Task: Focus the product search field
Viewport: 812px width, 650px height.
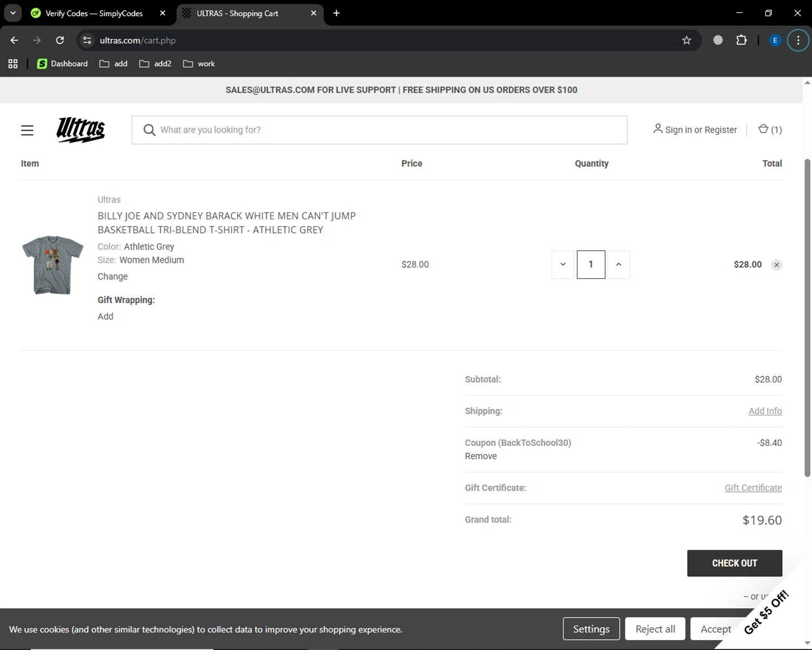Action: [379, 130]
